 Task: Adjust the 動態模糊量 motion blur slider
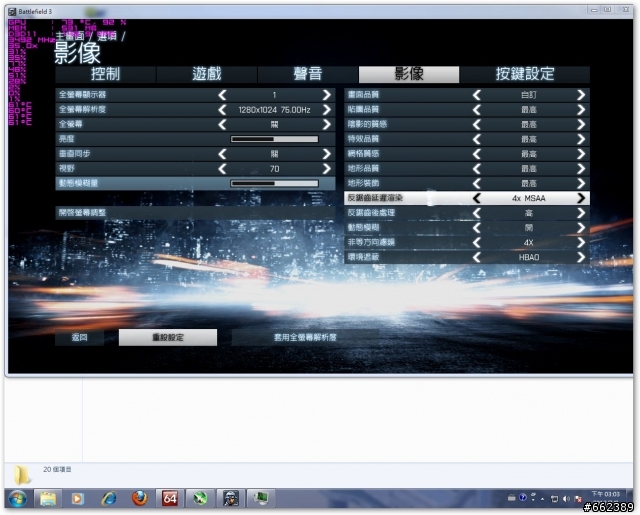point(274,183)
